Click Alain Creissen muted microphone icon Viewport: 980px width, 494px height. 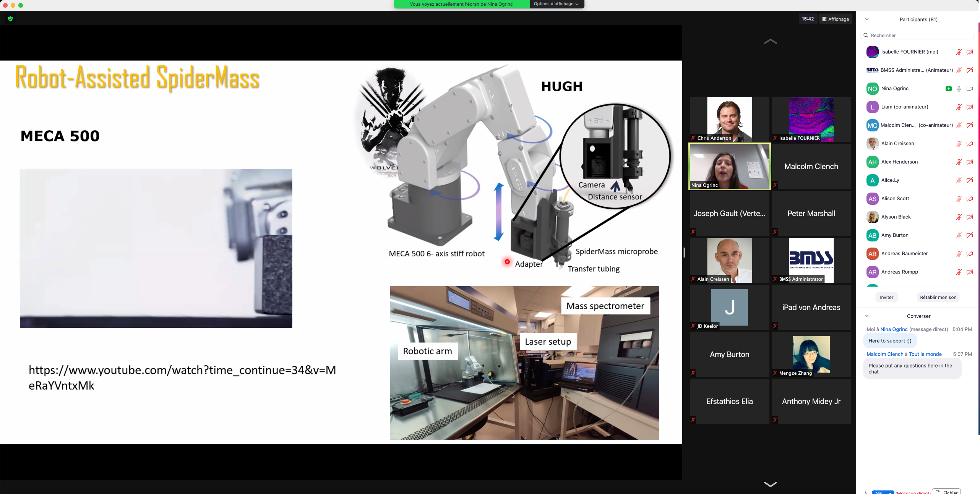point(959,144)
